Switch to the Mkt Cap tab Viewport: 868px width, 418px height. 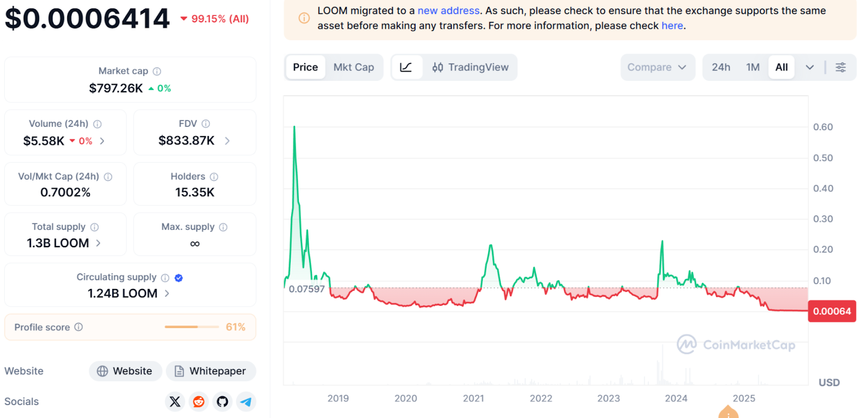point(354,67)
